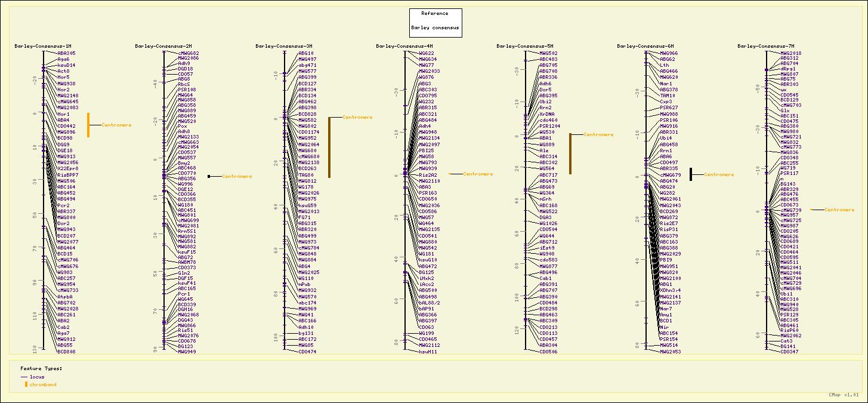Select the brown centromere band on chromosome 3H
The height and width of the screenshot is (403, 868).
pyautogui.click(x=329, y=147)
